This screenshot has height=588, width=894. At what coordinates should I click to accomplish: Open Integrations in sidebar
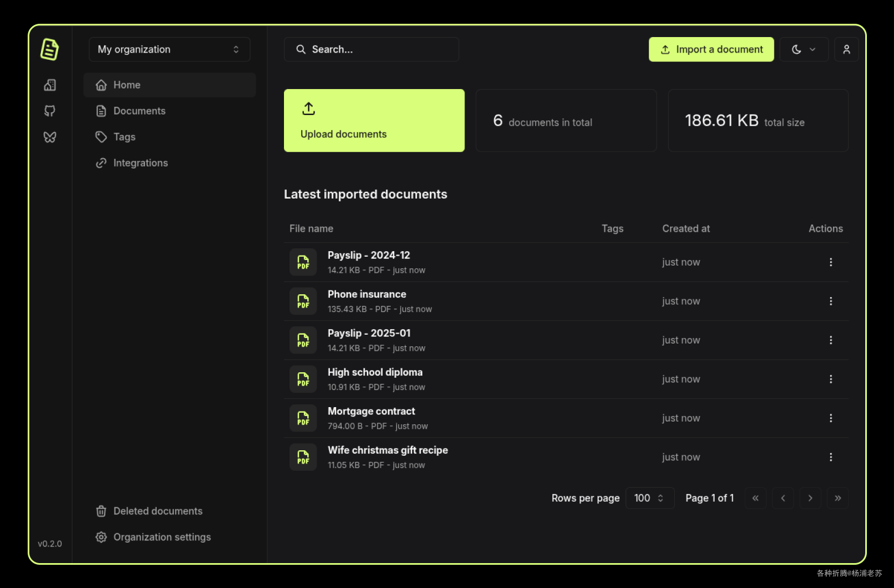point(169,163)
